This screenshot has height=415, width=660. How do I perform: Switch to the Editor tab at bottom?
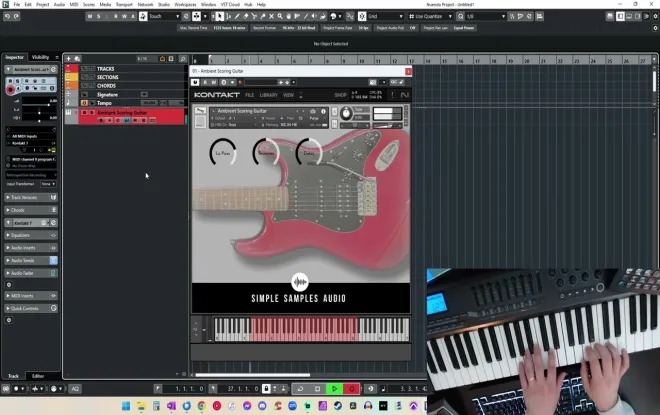pos(38,376)
